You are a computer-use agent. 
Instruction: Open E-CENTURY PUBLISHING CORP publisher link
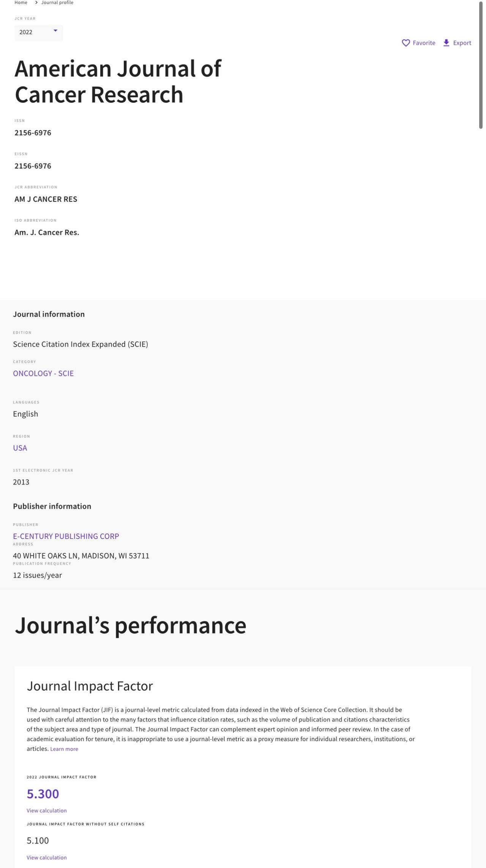(x=66, y=536)
